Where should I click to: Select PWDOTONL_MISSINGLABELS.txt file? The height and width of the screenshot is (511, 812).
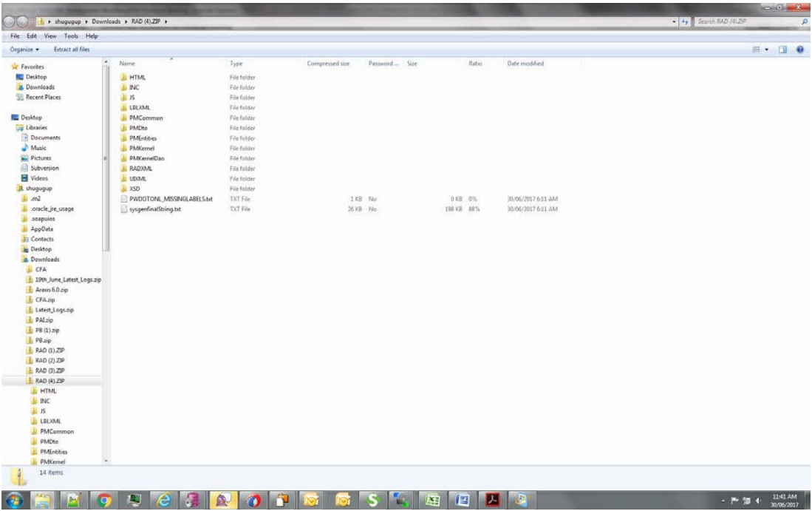click(171, 199)
